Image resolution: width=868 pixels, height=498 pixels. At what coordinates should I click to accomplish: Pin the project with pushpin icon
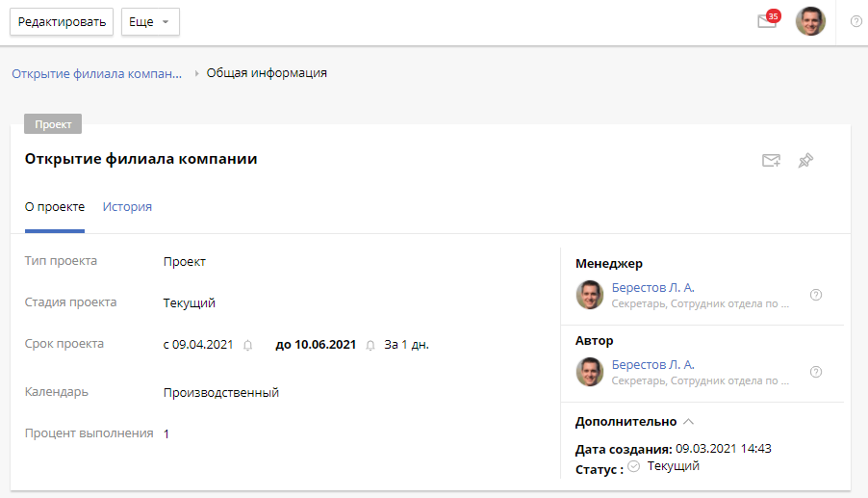(x=805, y=161)
